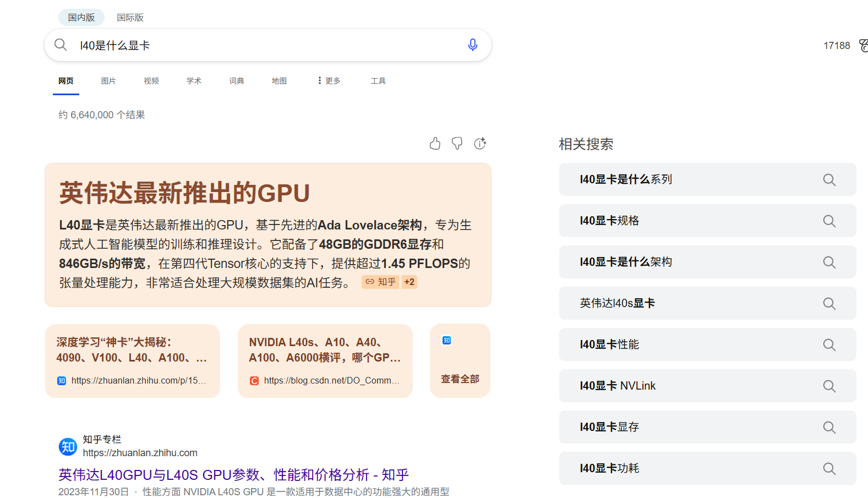Open the 地图 tab
Screen dimensions: 868x498
click(x=279, y=81)
